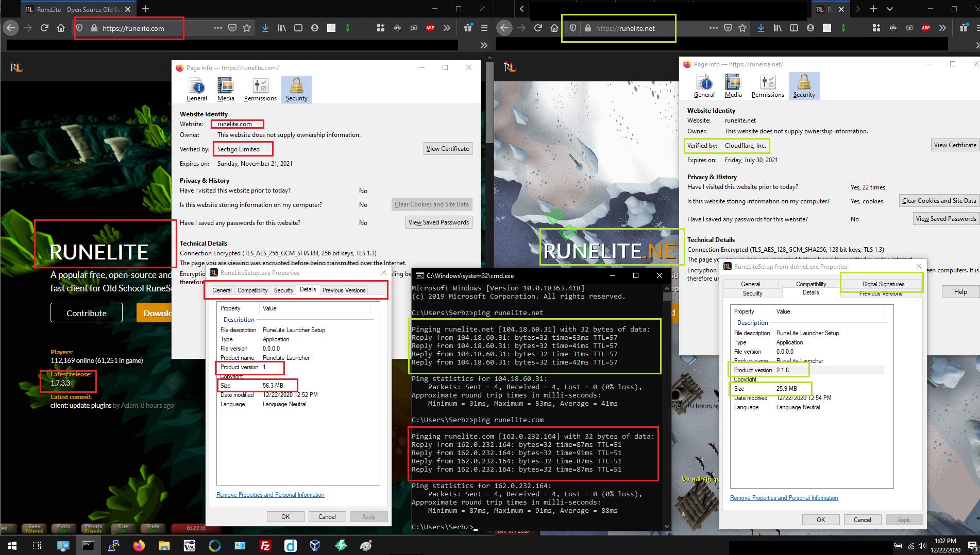
Task: Expand the list all tabs dropdown
Action: [x=890, y=9]
